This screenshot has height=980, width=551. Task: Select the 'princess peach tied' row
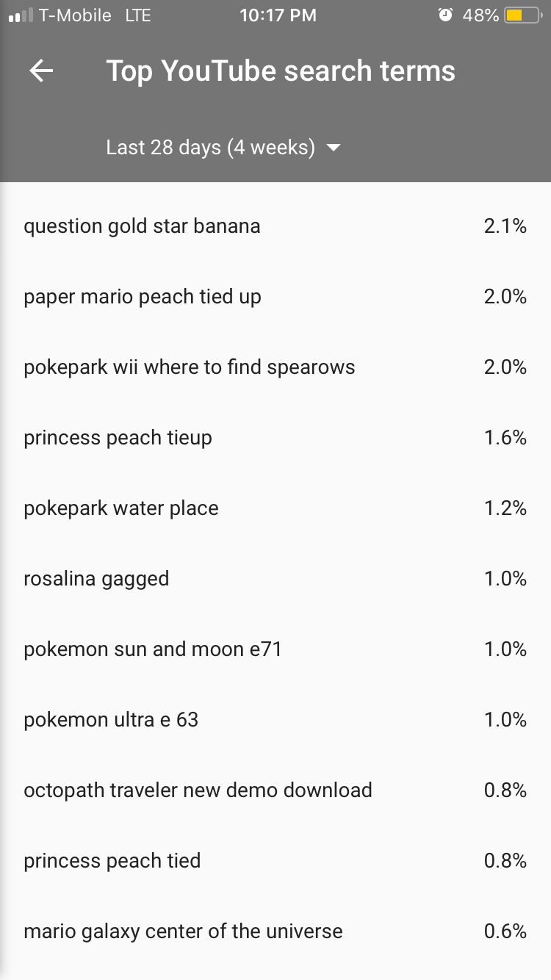pyautogui.click(x=275, y=861)
